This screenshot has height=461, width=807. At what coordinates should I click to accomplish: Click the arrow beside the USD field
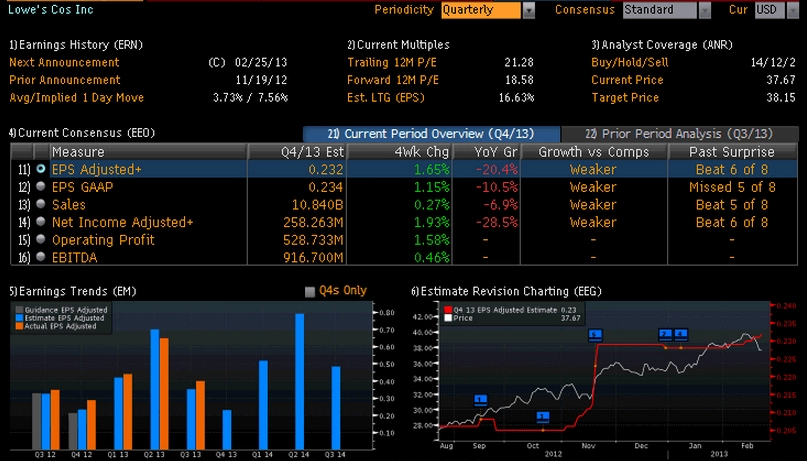click(793, 10)
